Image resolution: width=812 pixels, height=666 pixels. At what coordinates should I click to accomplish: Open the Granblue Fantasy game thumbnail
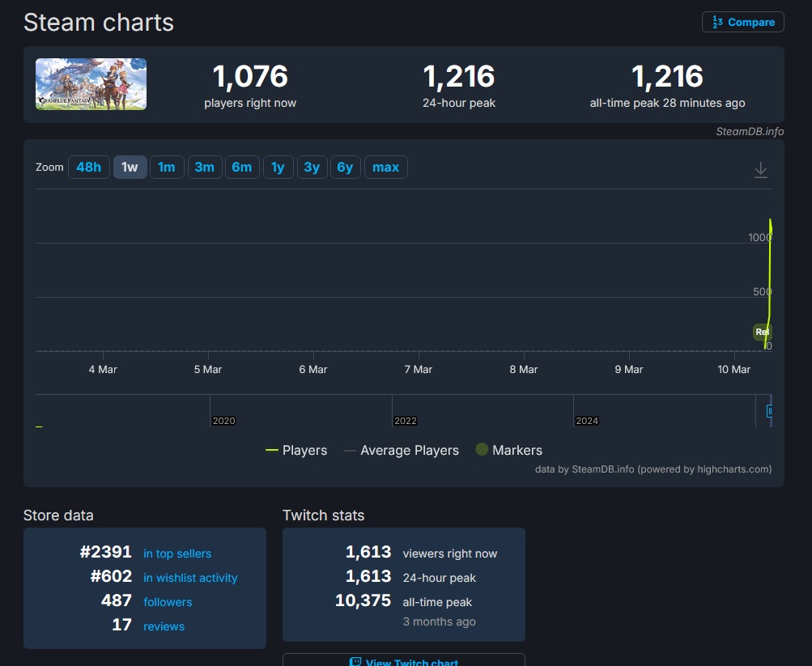coord(91,84)
